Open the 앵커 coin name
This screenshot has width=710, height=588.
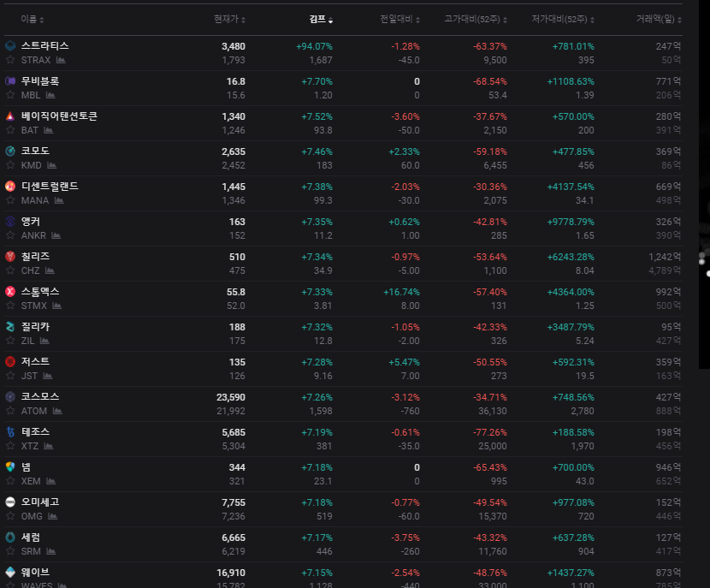[x=30, y=222]
